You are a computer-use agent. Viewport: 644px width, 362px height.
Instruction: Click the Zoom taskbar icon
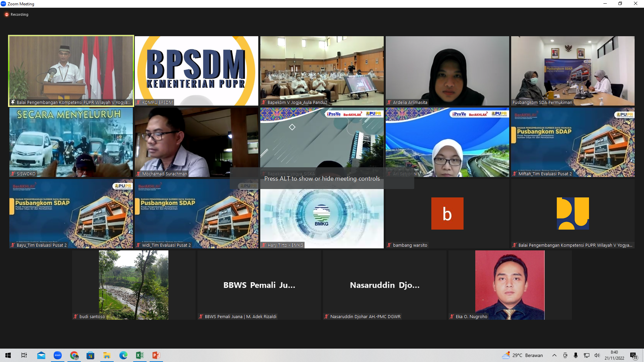(58, 355)
